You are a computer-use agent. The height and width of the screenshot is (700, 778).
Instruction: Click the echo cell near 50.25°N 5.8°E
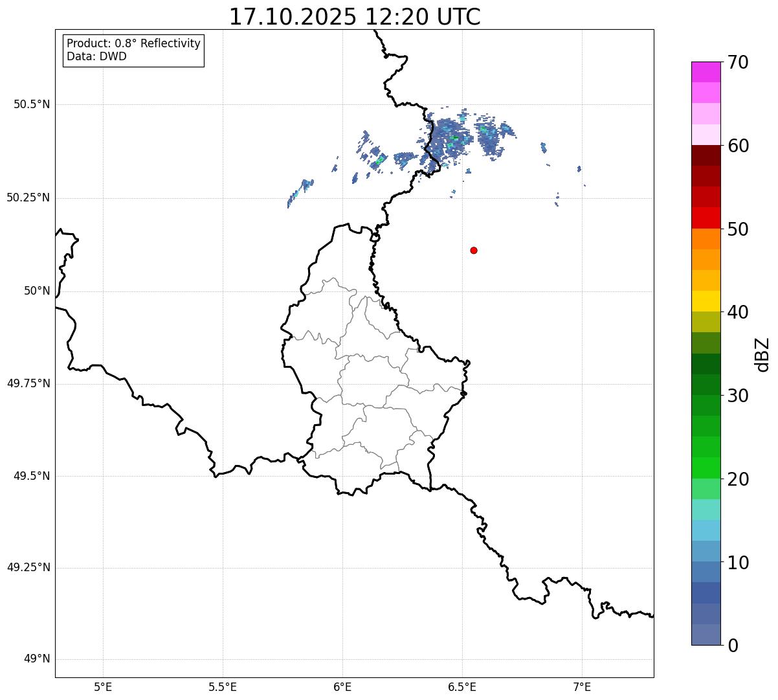(300, 193)
